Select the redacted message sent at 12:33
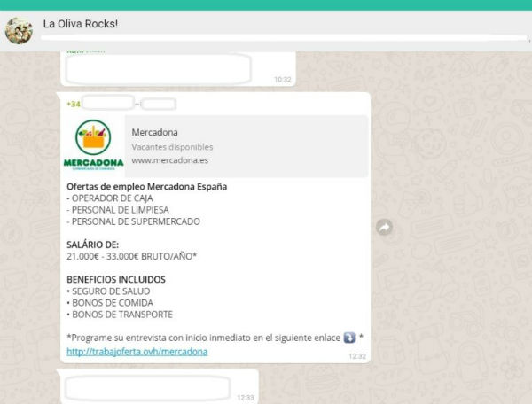Image resolution: width=532 pixels, height=404 pixels. point(146,388)
